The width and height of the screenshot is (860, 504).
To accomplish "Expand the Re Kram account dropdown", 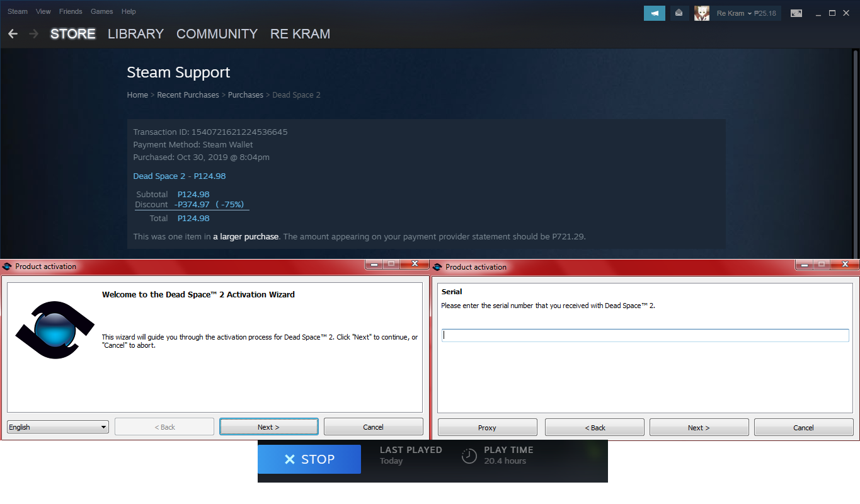I will point(734,13).
